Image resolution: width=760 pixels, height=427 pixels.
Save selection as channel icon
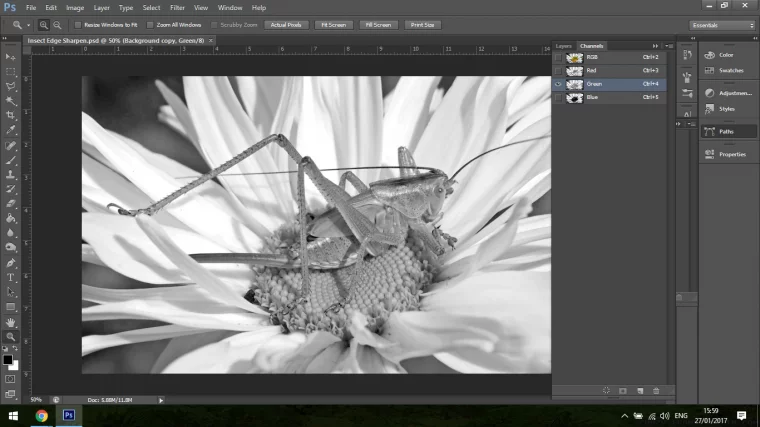(623, 391)
